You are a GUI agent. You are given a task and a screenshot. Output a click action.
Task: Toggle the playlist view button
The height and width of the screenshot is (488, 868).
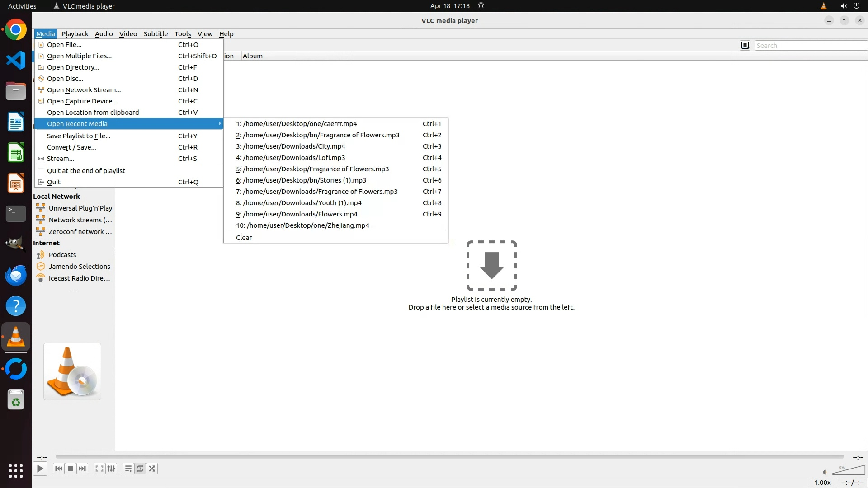(x=128, y=469)
